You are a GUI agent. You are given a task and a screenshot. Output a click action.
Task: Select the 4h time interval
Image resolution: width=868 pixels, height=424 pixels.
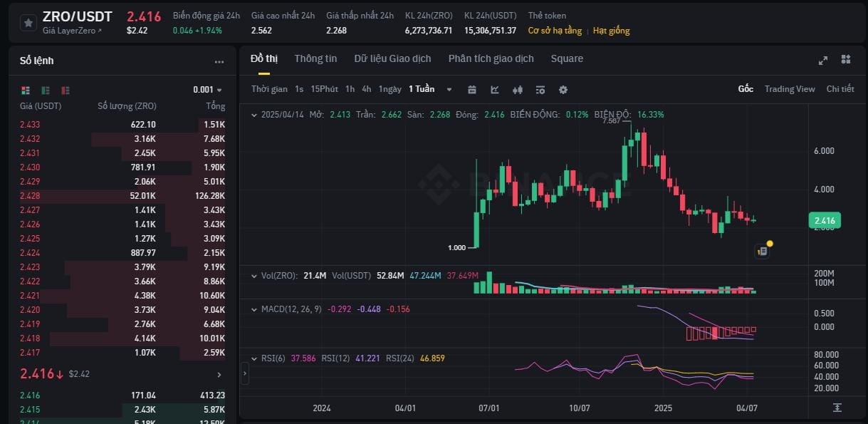[366, 89]
